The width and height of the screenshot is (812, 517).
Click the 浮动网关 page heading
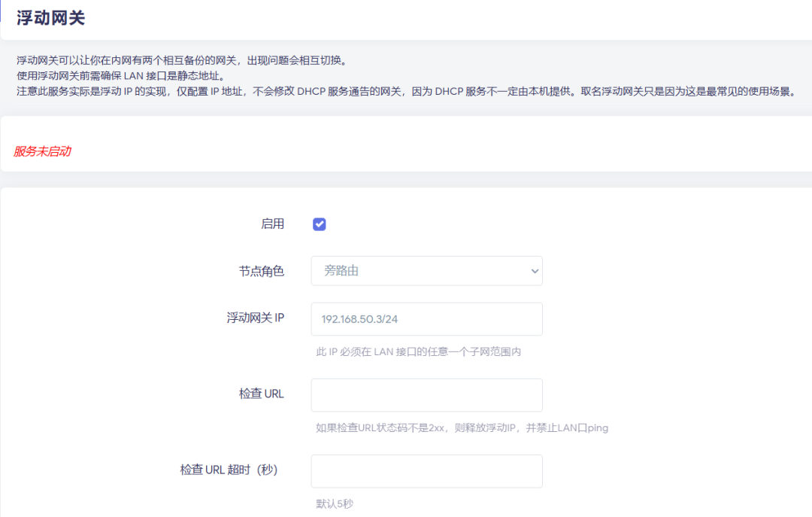[x=50, y=19]
